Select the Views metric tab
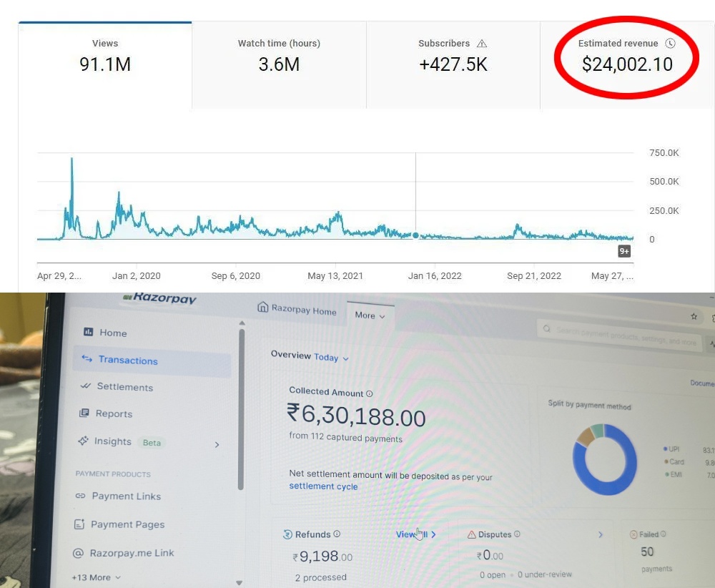 105,65
